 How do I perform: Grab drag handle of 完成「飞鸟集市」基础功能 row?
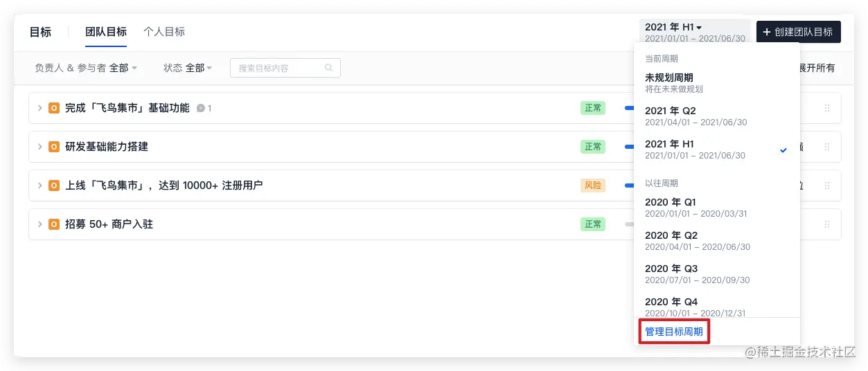(826, 108)
